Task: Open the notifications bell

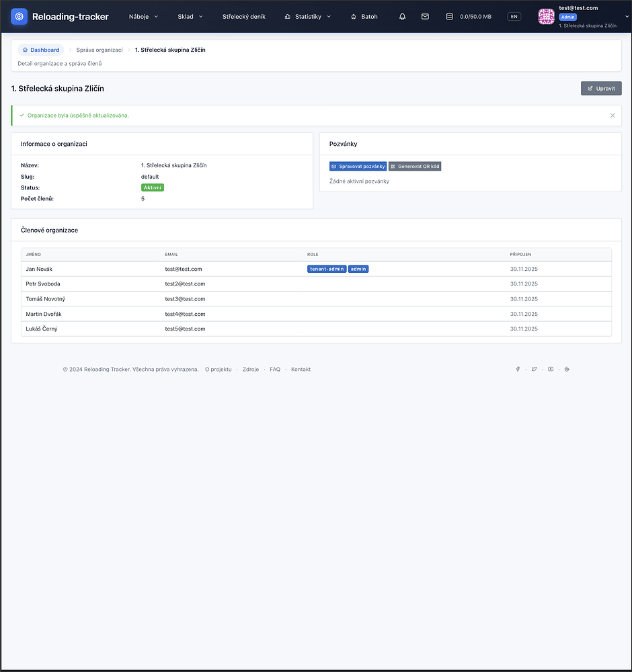Action: pyautogui.click(x=403, y=17)
